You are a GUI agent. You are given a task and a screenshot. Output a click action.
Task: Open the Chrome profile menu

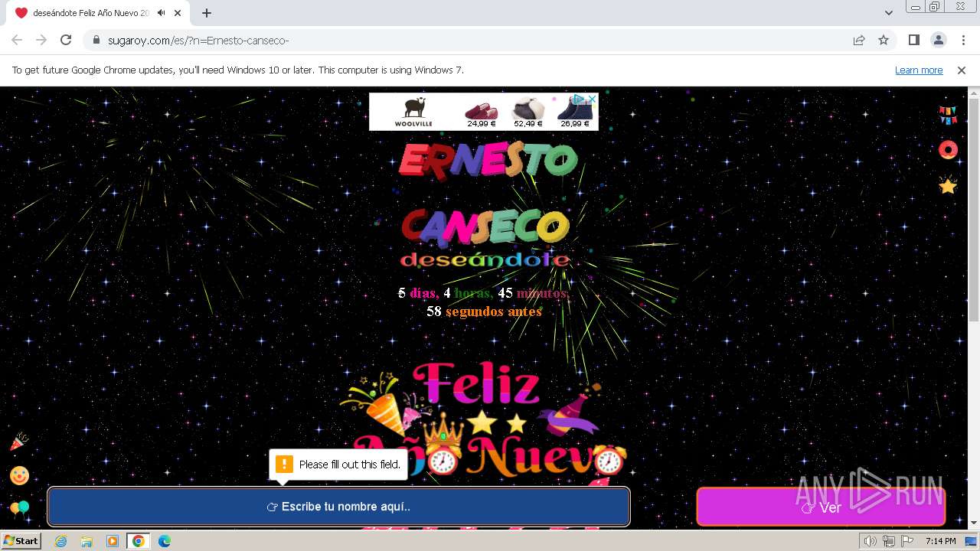coord(939,40)
